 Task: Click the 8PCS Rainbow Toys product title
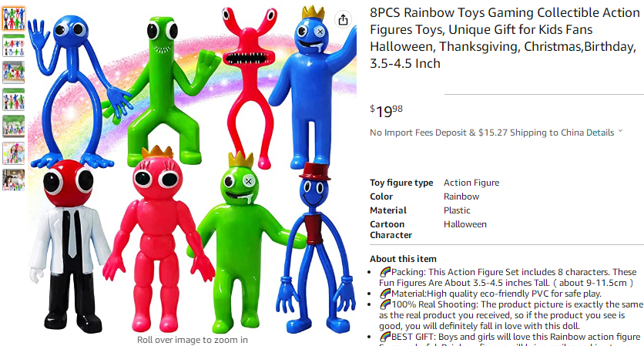pos(505,38)
